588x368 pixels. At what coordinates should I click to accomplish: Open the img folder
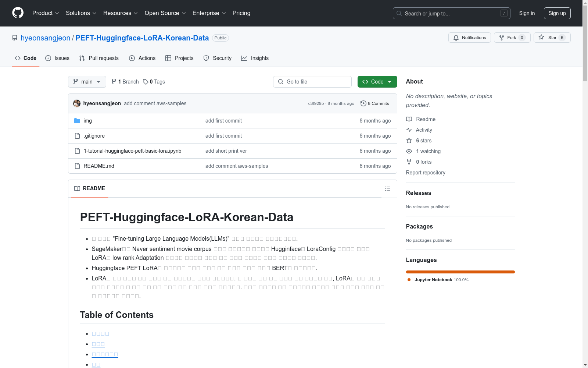point(88,121)
